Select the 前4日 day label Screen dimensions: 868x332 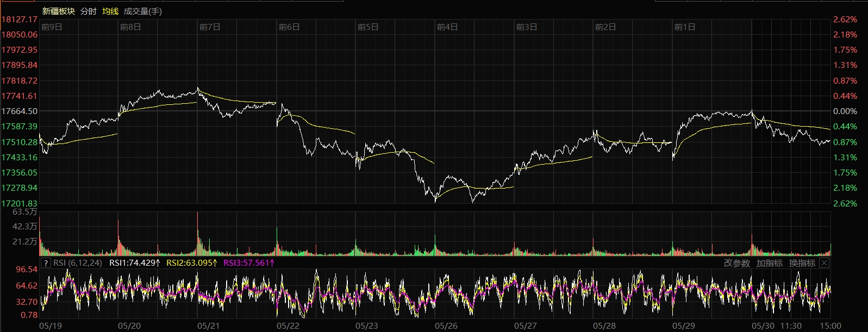click(447, 27)
